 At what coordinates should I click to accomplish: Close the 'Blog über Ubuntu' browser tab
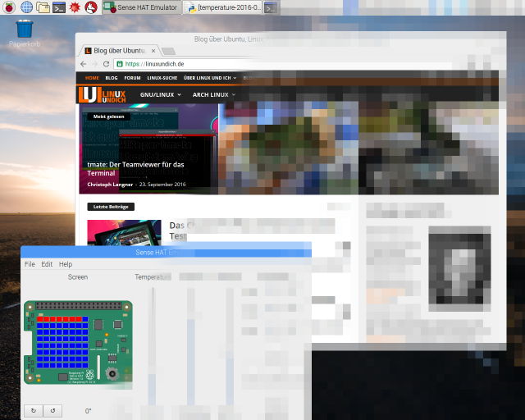153,51
